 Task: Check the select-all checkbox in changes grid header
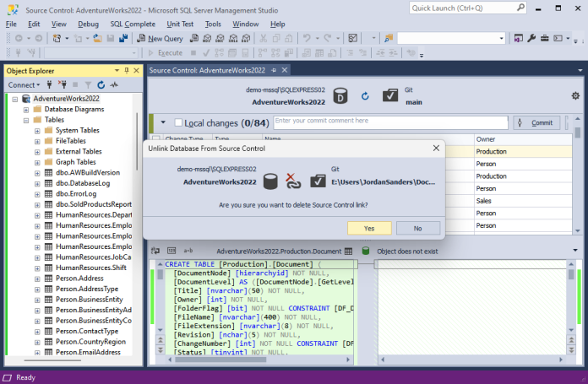155,138
